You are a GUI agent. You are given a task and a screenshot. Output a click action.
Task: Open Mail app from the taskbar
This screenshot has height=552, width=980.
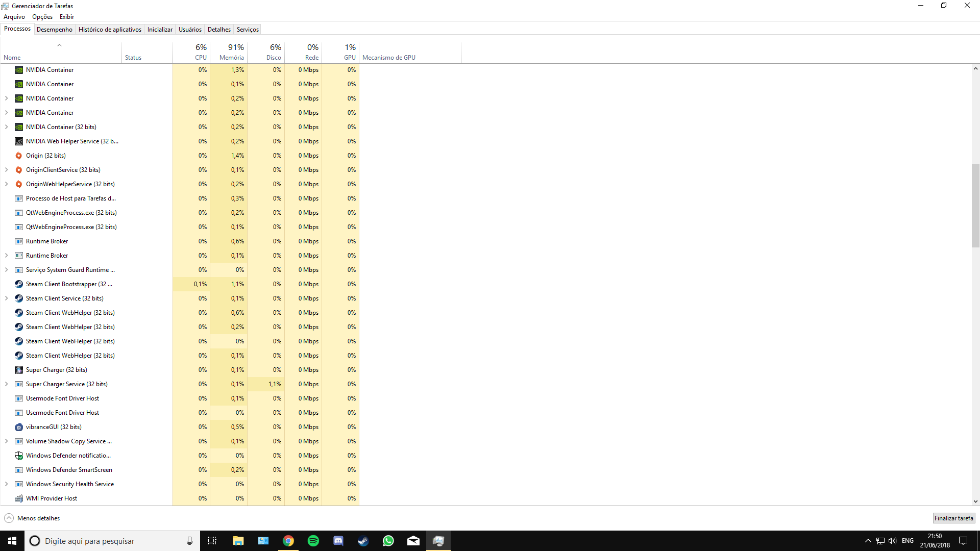click(x=413, y=541)
